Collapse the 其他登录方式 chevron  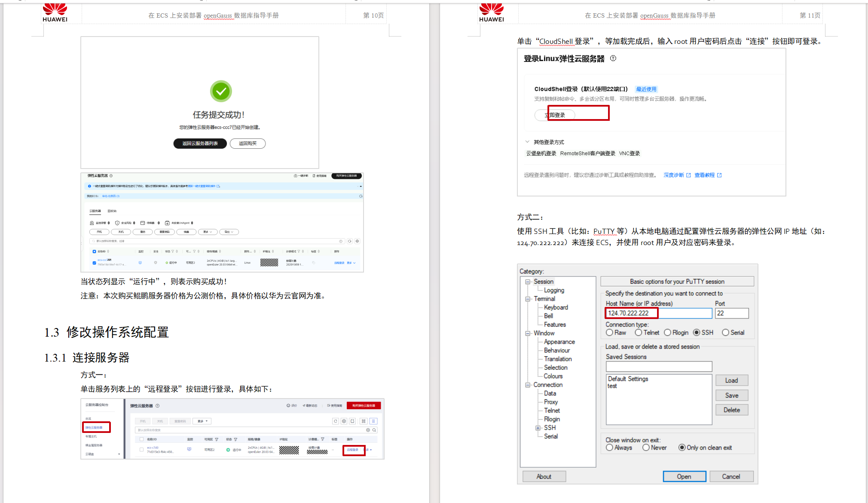(527, 142)
